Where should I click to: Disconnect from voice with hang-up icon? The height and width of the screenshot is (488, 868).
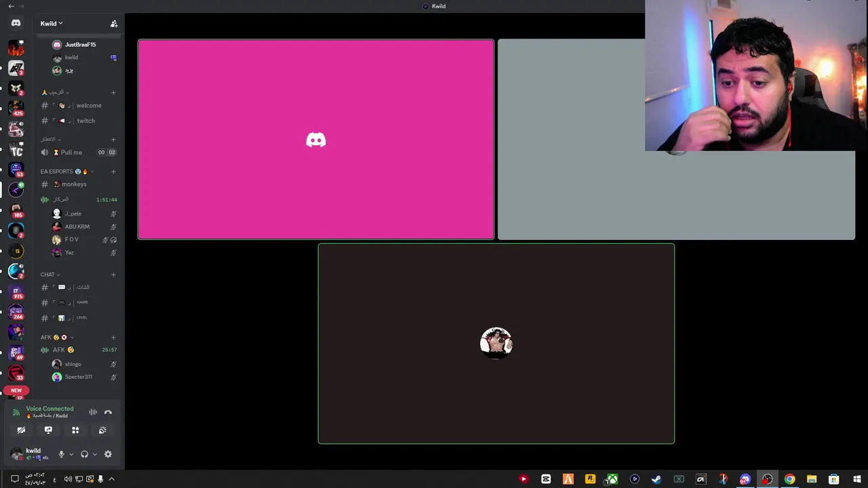108,412
